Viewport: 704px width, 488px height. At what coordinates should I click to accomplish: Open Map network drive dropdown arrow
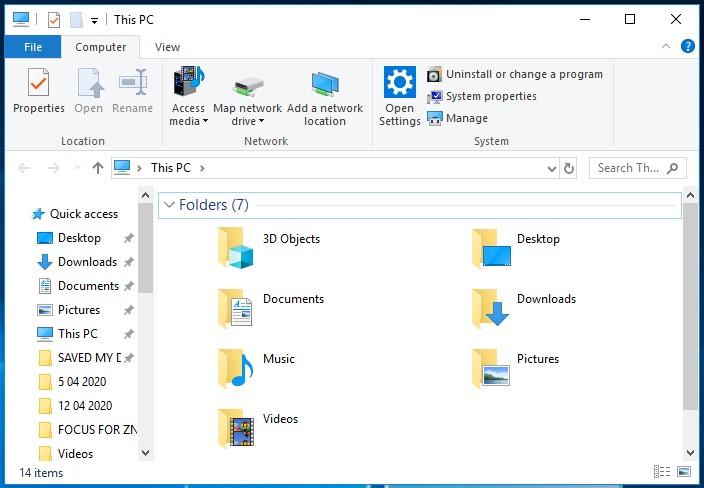click(x=262, y=121)
